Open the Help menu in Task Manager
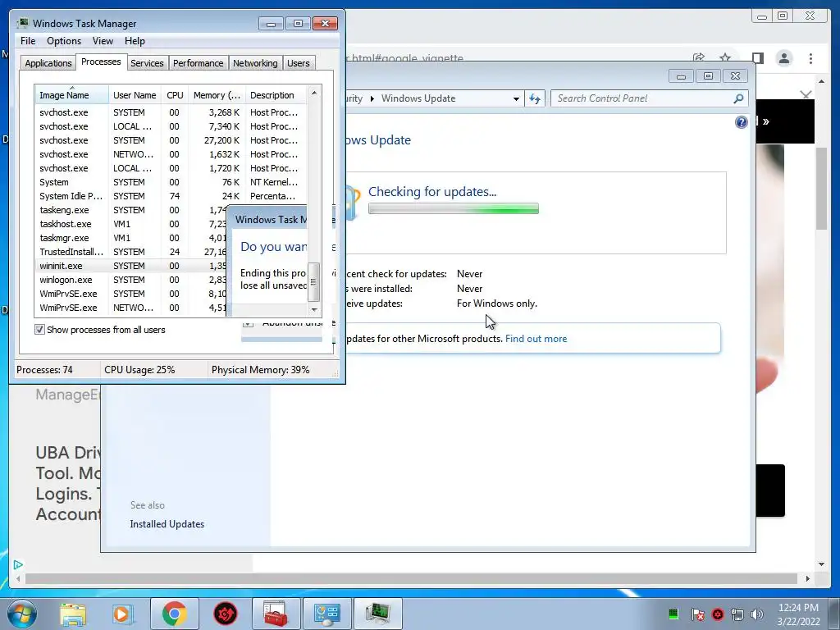 [135, 41]
